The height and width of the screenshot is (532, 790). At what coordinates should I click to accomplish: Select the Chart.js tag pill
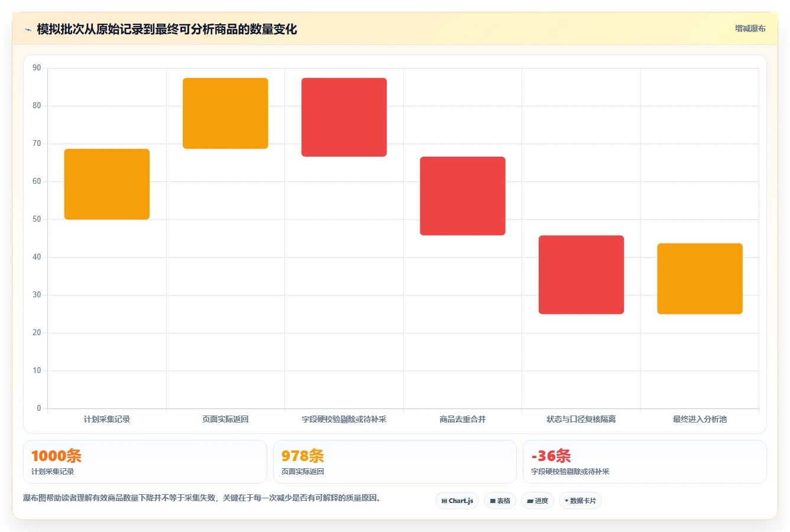457,501
